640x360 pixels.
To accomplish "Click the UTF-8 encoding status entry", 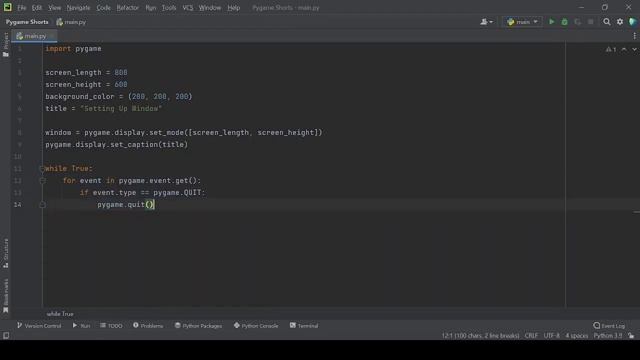I will (551, 336).
